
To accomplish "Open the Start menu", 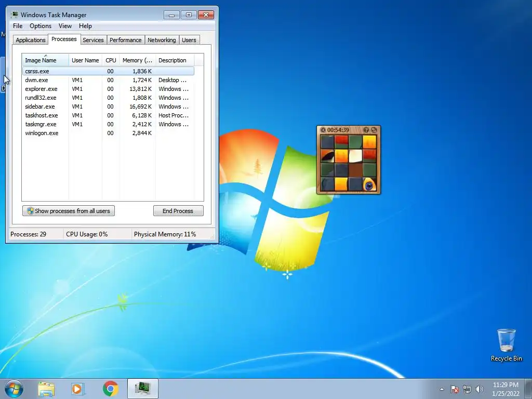I will tap(14, 389).
